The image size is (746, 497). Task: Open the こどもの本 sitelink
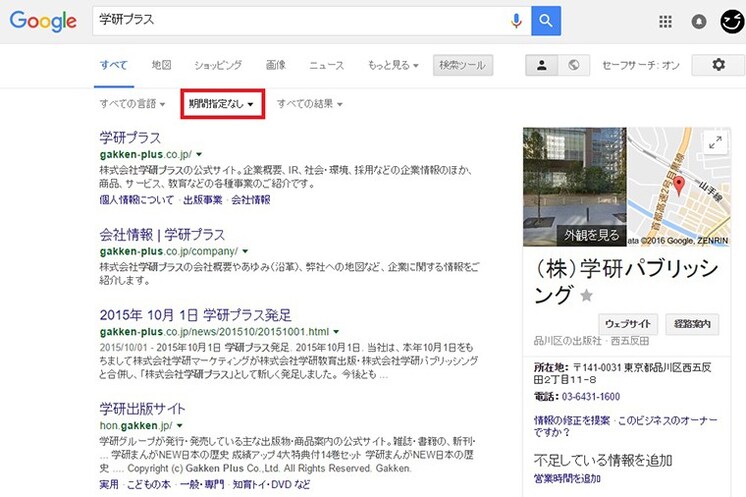(148, 484)
